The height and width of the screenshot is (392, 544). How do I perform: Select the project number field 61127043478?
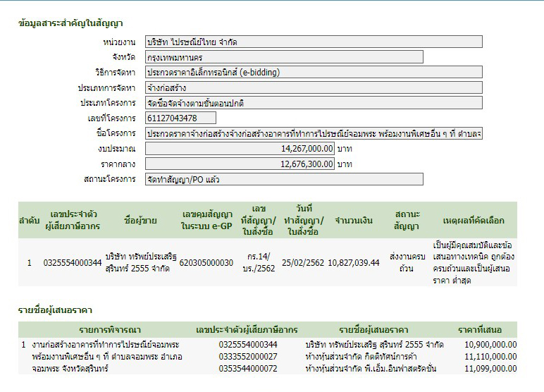pos(180,118)
